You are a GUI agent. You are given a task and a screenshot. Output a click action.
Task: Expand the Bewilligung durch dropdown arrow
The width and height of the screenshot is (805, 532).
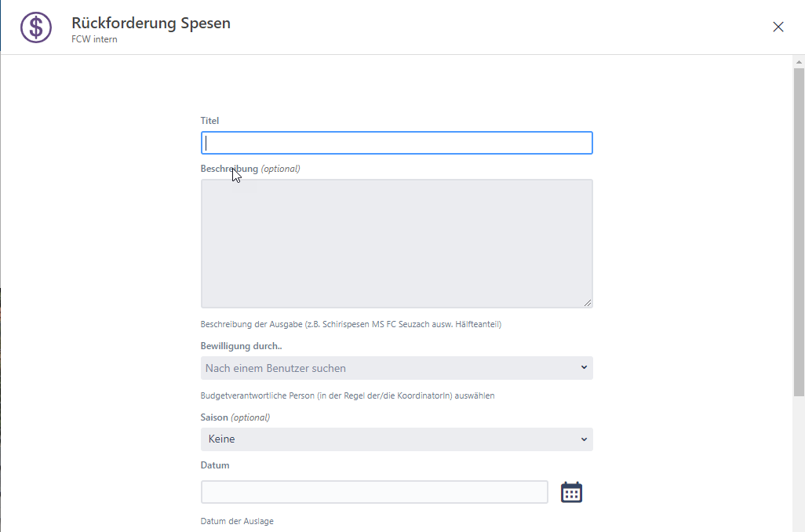coord(584,367)
